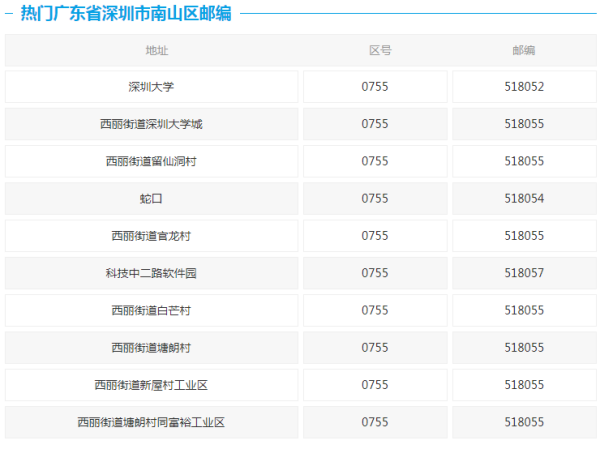Image resolution: width=600 pixels, height=449 pixels.
Task: Click the 蛇口 address entry
Action: click(151, 199)
